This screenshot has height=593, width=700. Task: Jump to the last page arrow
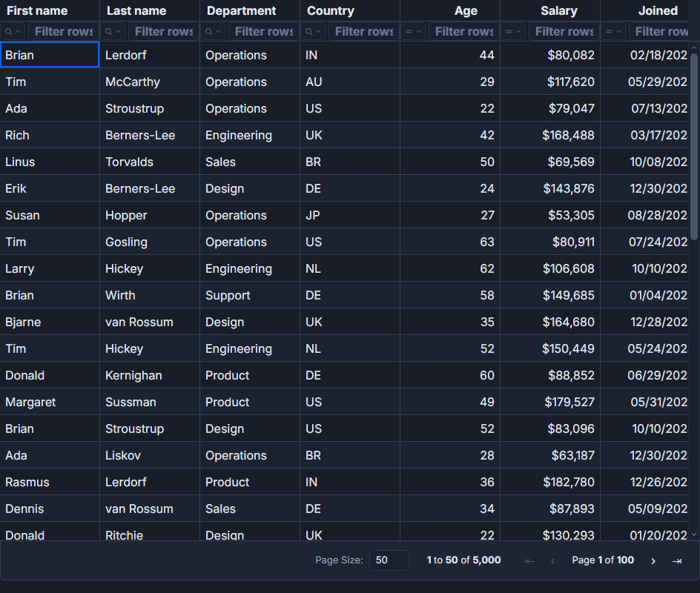(677, 561)
